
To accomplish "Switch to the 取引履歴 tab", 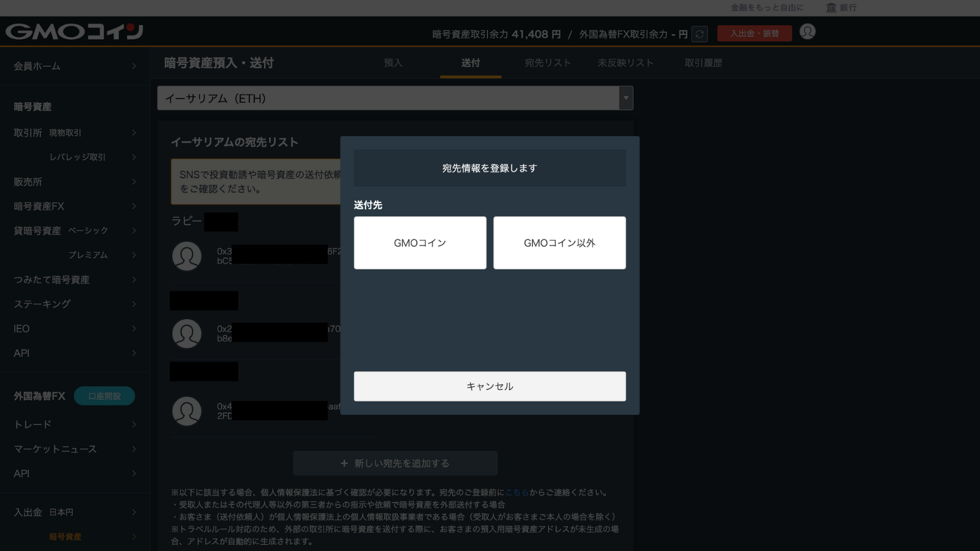I will (x=703, y=63).
